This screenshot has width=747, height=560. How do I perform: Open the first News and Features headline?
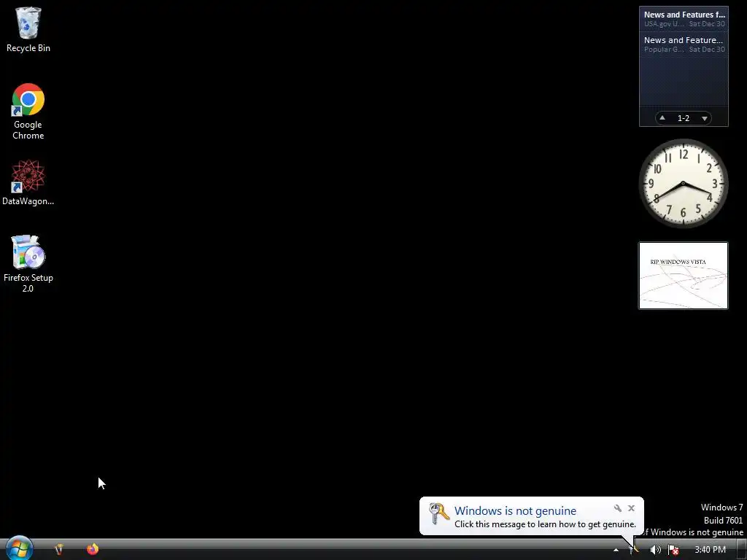tap(684, 18)
